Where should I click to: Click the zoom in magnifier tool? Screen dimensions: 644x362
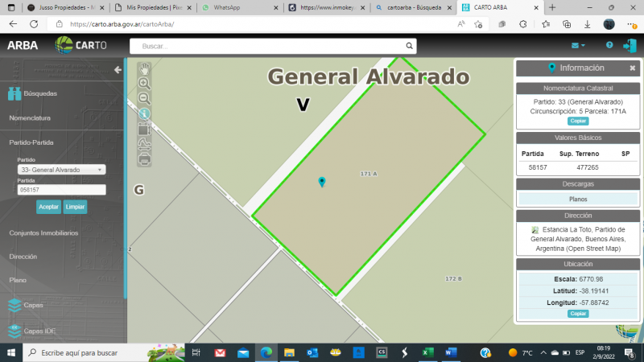point(144,83)
